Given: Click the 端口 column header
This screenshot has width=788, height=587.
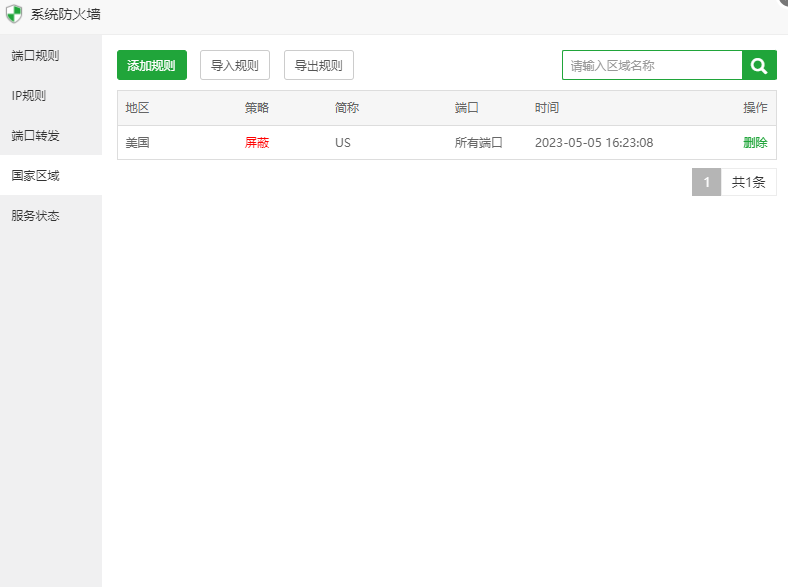Looking at the screenshot, I should tap(466, 108).
